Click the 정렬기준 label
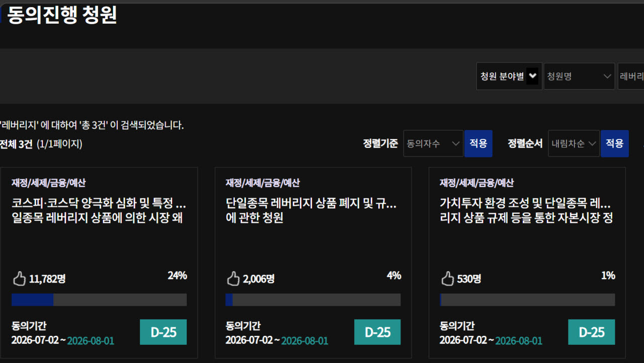The height and width of the screenshot is (363, 644). (380, 143)
